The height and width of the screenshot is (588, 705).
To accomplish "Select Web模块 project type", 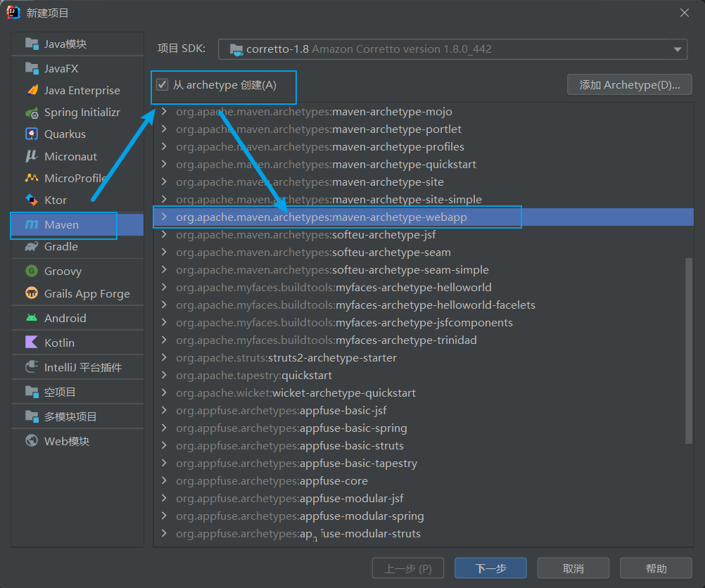I will pos(77,441).
